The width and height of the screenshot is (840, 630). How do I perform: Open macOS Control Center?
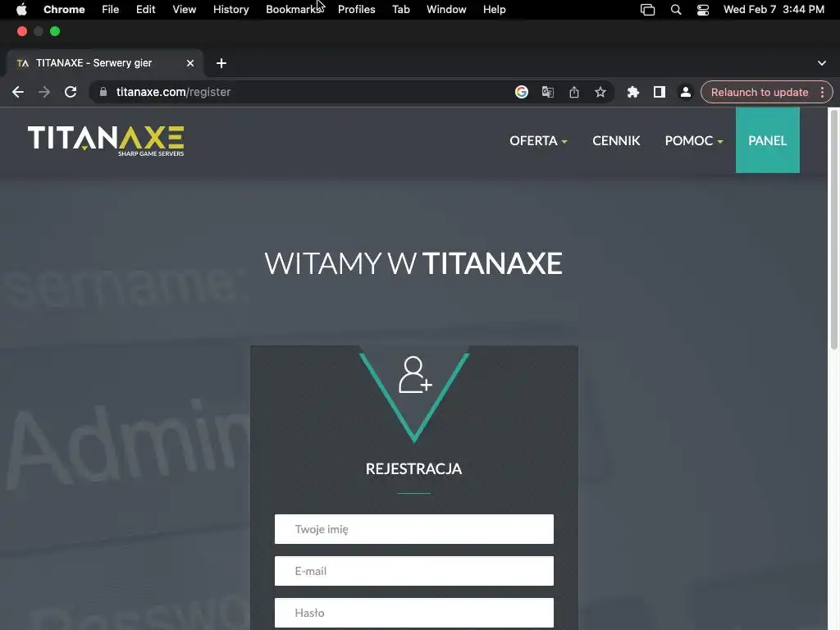(x=703, y=10)
